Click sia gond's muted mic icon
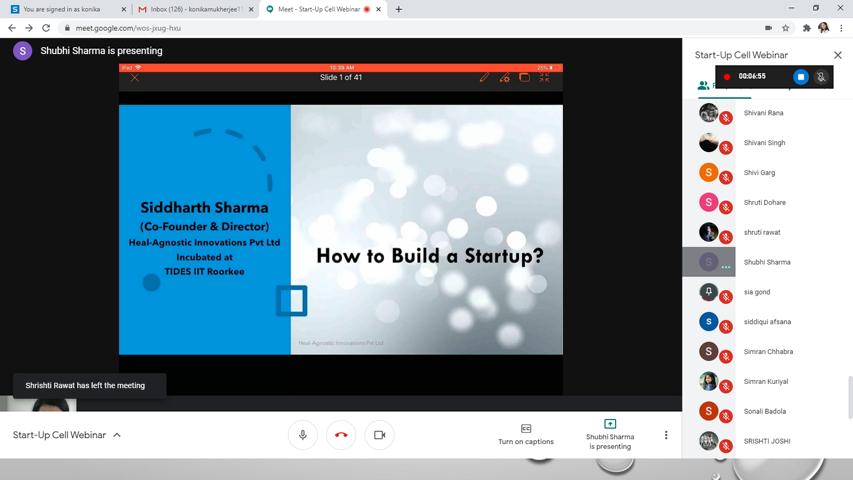The width and height of the screenshot is (853, 480). (x=726, y=297)
